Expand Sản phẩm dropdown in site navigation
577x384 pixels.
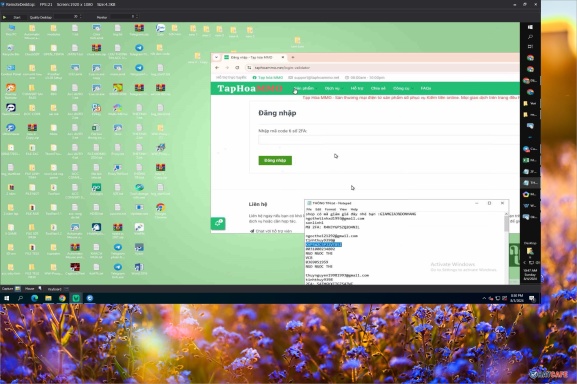pos(305,89)
